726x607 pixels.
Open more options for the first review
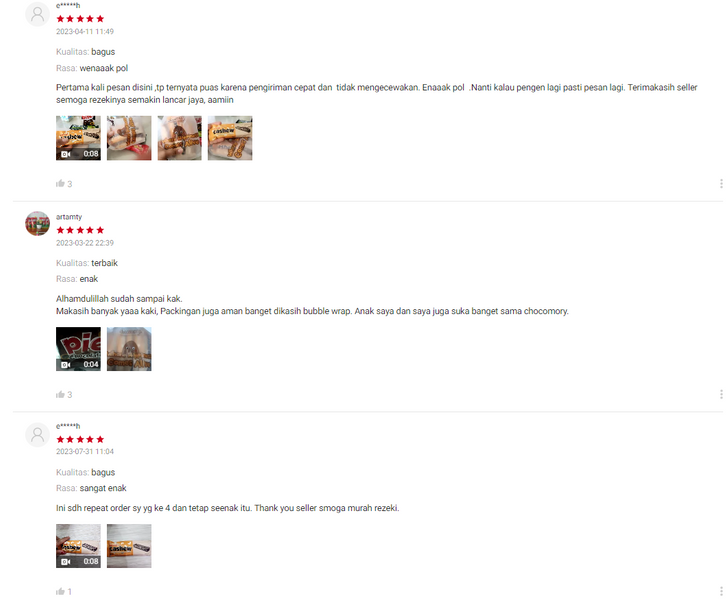[721, 184]
